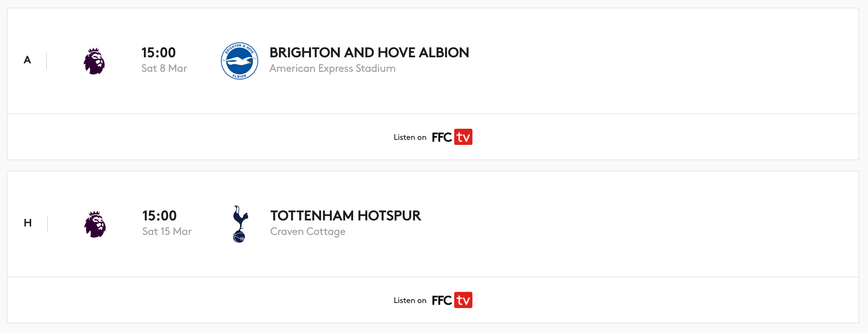Open FFC tv logo under Brighton match
868x333 pixels.
(452, 137)
